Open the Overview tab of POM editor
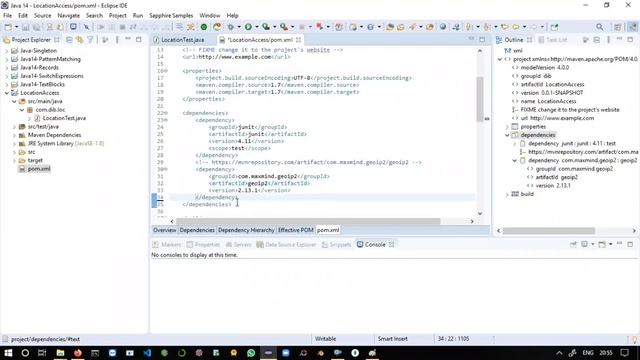The image size is (640, 360). click(x=164, y=230)
